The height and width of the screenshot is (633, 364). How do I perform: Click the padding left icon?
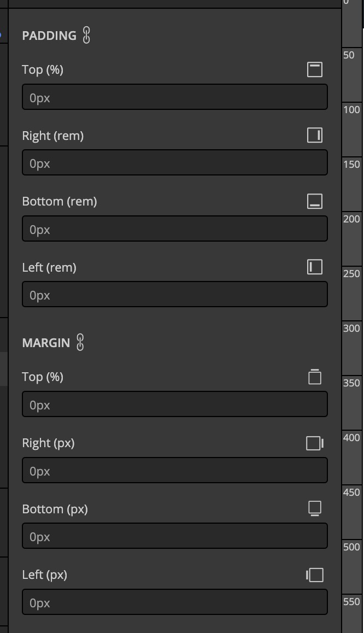pos(315,267)
